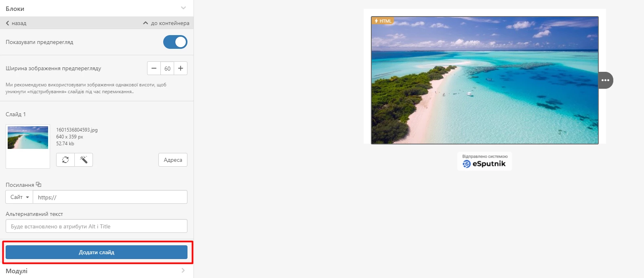The height and width of the screenshot is (278, 644).
Task: Go back with the назад link
Action: click(16, 23)
